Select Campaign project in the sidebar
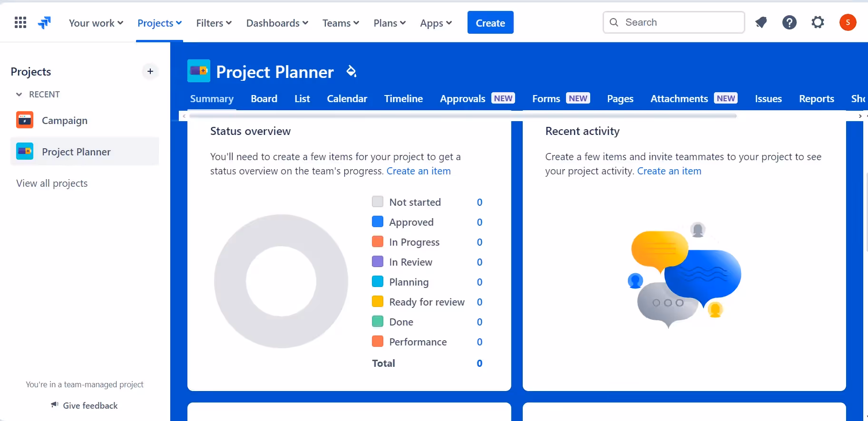This screenshot has height=421, width=868. pos(64,121)
